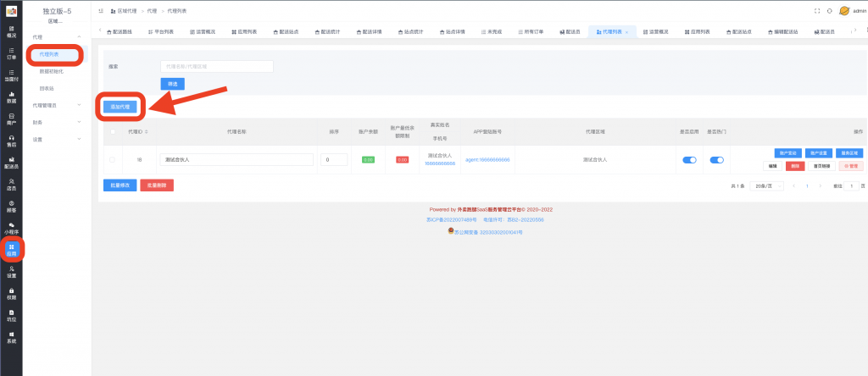Collapse the menu using the header fold icon

tap(101, 11)
